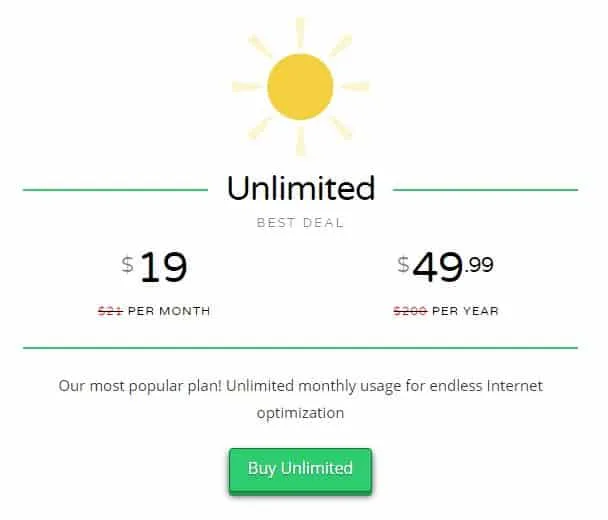Viewport: 608px width, 520px height.
Task: Click the crossed-out $21 price
Action: point(110,311)
